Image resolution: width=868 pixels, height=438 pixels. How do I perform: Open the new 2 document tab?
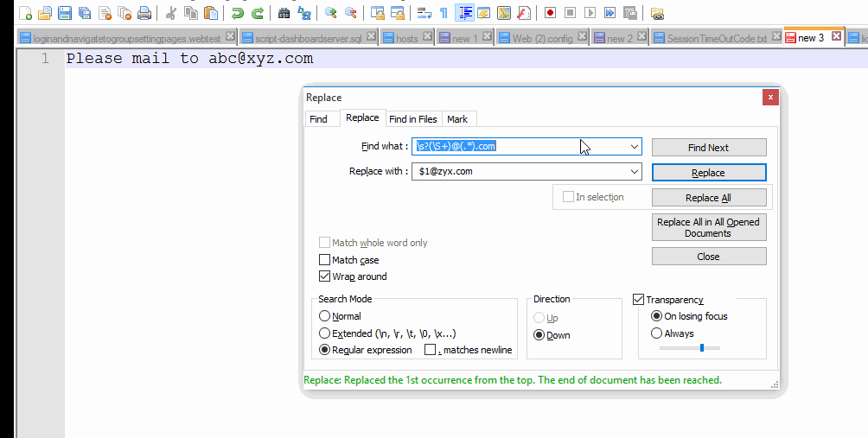click(x=620, y=38)
